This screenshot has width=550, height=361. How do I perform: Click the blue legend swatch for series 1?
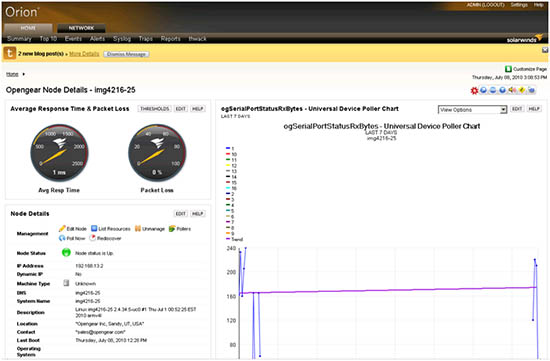point(228,148)
